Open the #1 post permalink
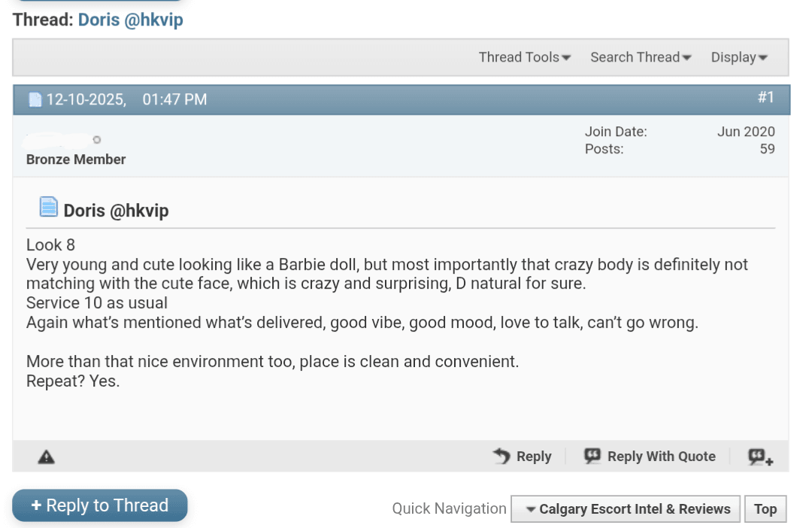The height and width of the screenshot is (528, 812). click(x=765, y=97)
